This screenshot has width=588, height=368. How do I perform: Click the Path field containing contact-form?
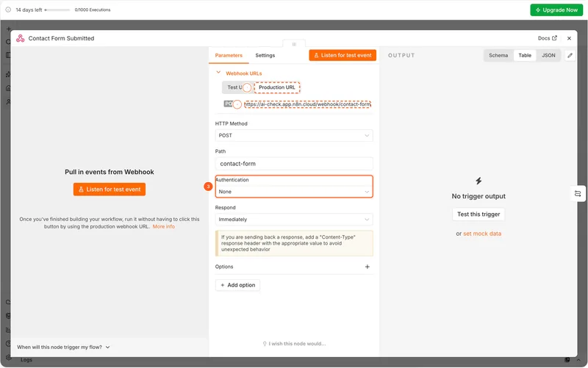point(294,164)
